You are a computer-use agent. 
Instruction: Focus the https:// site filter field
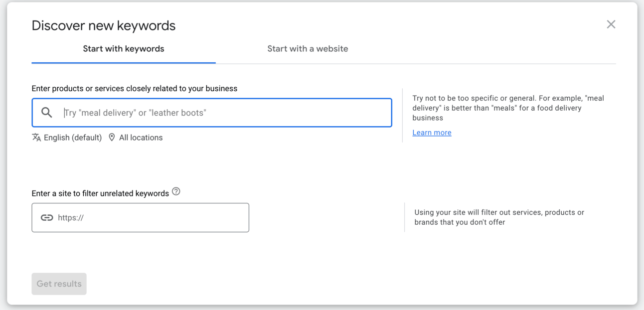[150, 218]
